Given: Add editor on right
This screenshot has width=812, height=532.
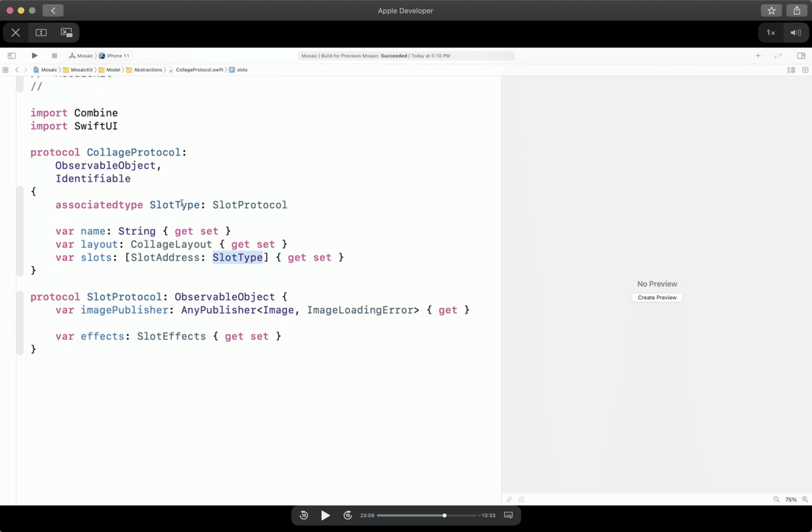Looking at the screenshot, I should click(805, 70).
